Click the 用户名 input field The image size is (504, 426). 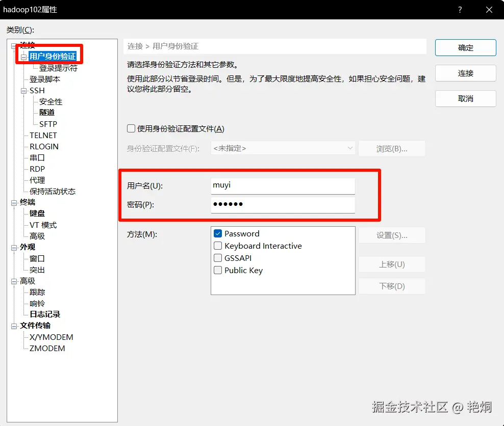283,185
